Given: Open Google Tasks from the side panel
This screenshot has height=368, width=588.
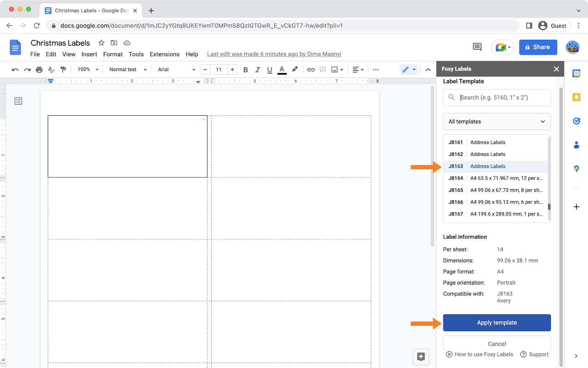Looking at the screenshot, I should pos(576,121).
